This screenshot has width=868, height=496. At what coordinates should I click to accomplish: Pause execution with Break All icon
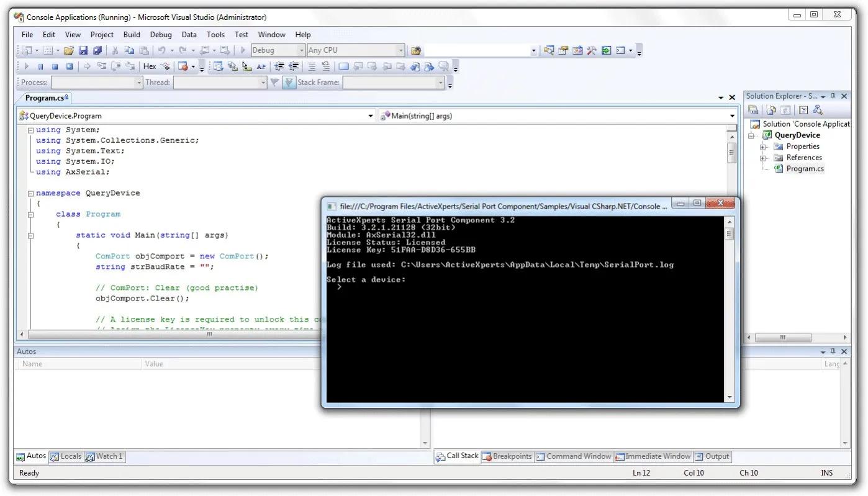40,66
